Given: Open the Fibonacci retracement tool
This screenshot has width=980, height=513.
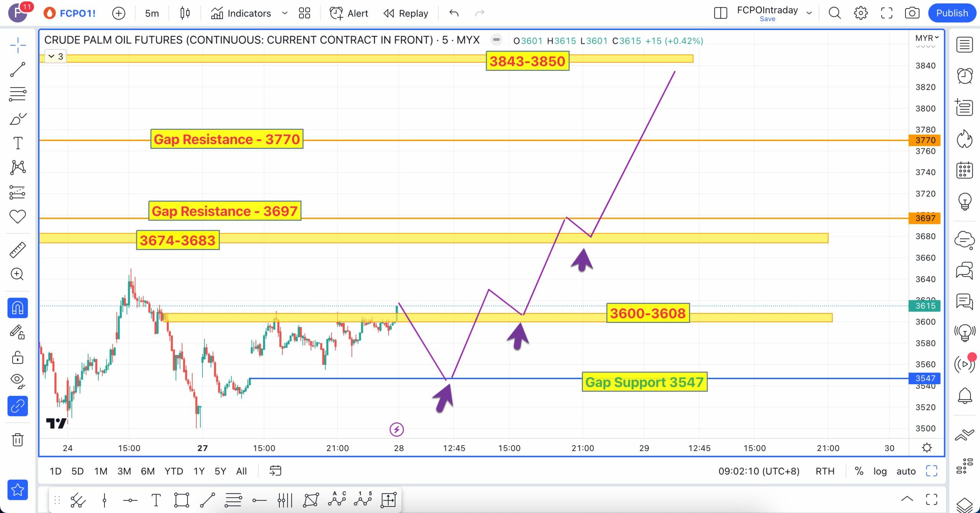Looking at the screenshot, I should coord(18,94).
